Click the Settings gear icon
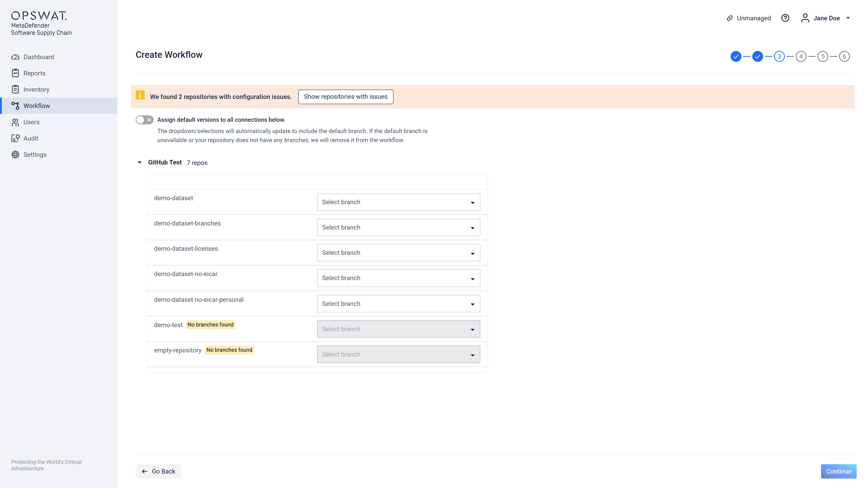Image resolution: width=868 pixels, height=488 pixels. [15, 155]
